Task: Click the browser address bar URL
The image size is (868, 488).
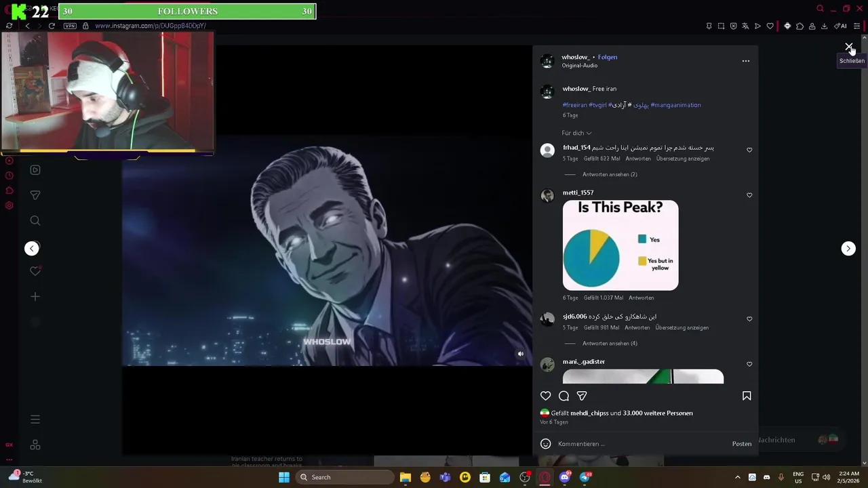Action: tap(151, 26)
